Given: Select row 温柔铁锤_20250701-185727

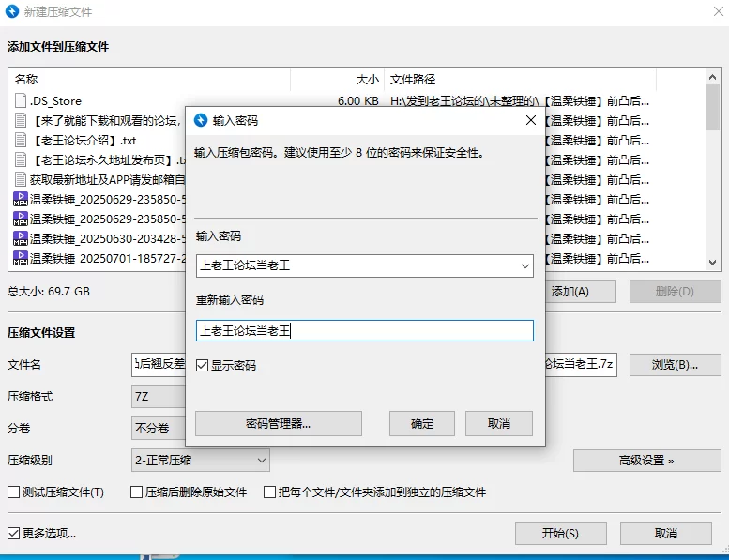Looking at the screenshot, I should [100, 258].
